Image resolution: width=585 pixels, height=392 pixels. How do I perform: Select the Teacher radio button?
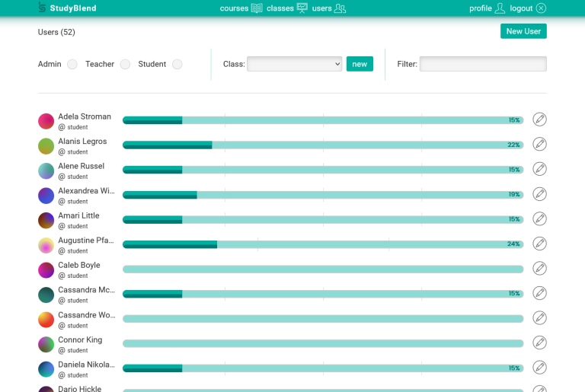[125, 64]
